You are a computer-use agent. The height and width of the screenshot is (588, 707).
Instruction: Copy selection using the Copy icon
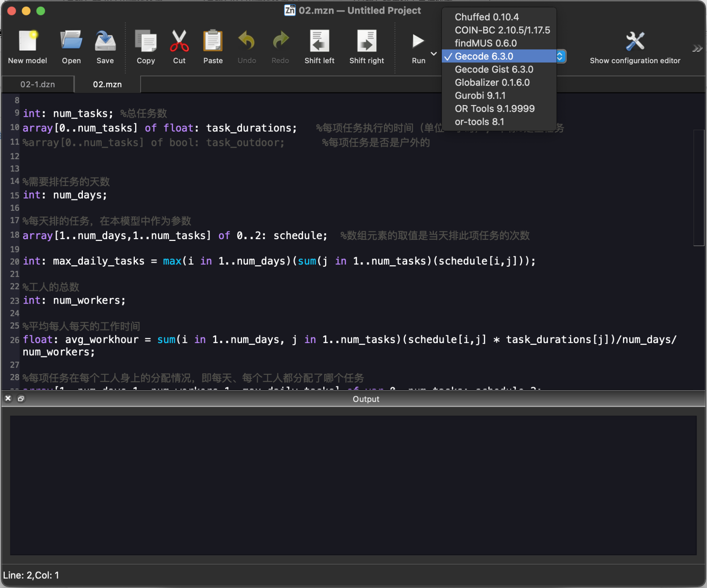tap(146, 41)
